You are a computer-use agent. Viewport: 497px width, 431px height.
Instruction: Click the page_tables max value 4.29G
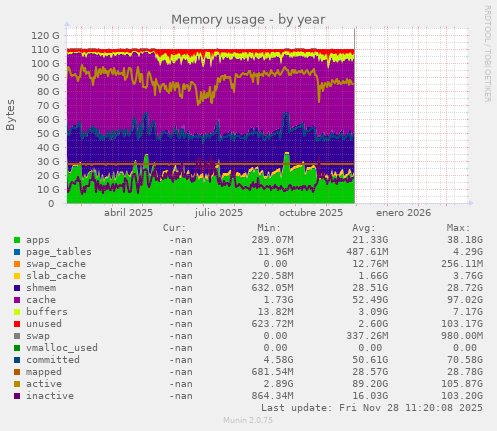468,252
